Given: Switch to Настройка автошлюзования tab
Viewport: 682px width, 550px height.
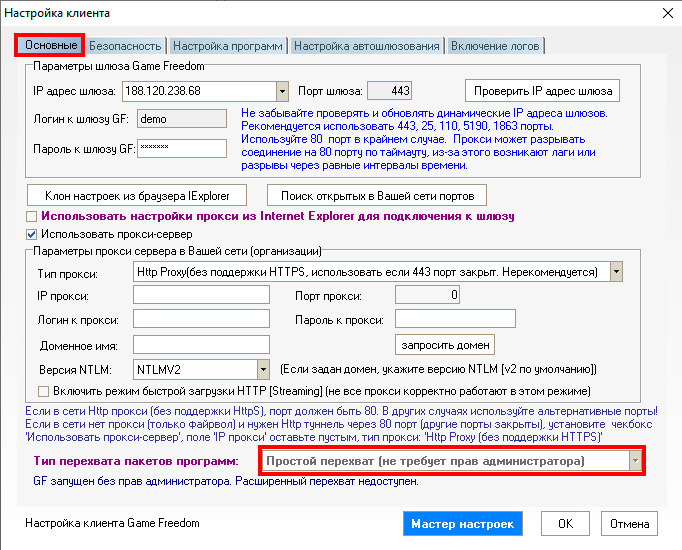Looking at the screenshot, I should click(x=367, y=46).
